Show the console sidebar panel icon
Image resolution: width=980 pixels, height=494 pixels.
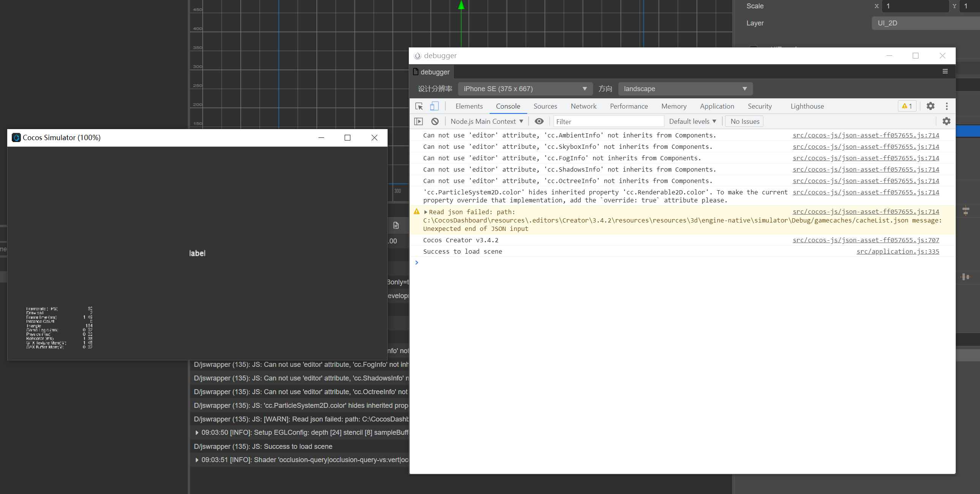(418, 121)
